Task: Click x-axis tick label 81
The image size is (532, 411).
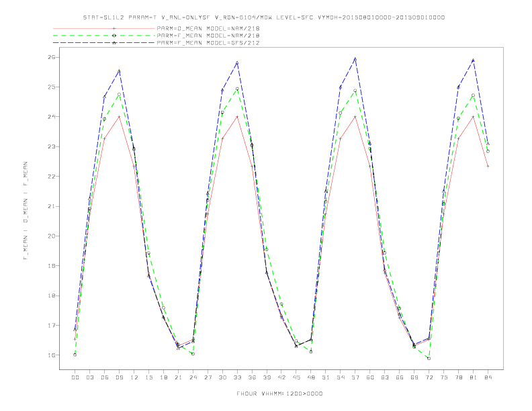Action: [x=474, y=377]
